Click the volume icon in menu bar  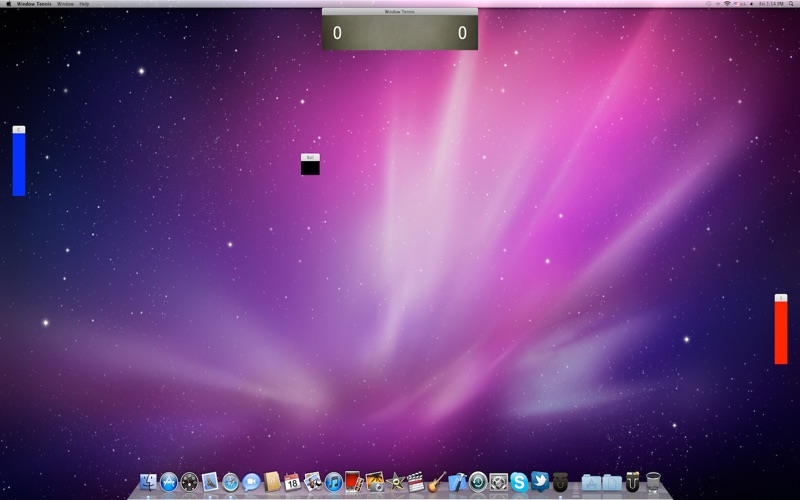[752, 4]
